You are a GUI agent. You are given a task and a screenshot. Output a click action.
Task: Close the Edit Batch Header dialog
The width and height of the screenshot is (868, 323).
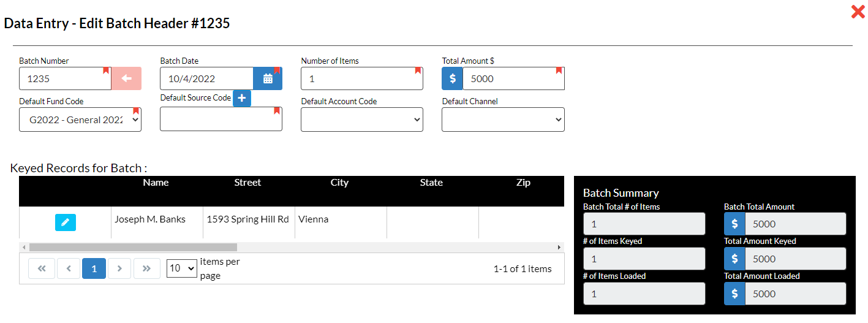click(x=858, y=11)
